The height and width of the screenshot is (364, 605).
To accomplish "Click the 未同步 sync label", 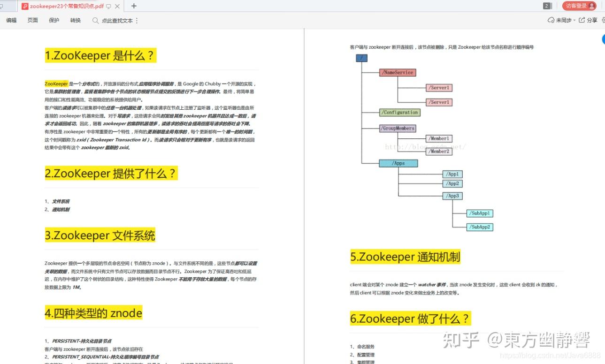I will click(x=564, y=21).
